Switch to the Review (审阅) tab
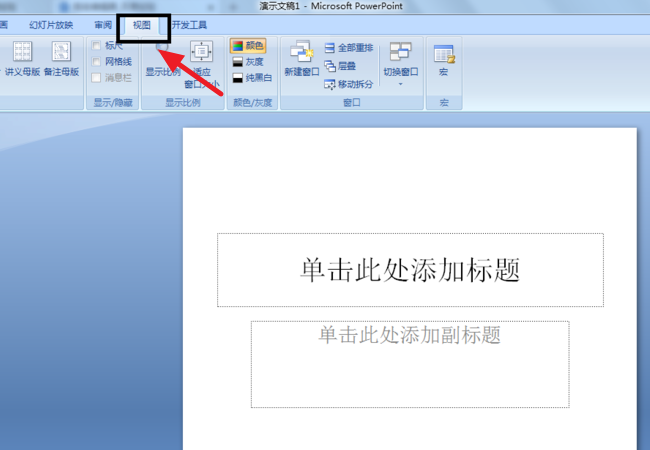Image resolution: width=650 pixels, height=450 pixels. pyautogui.click(x=103, y=25)
